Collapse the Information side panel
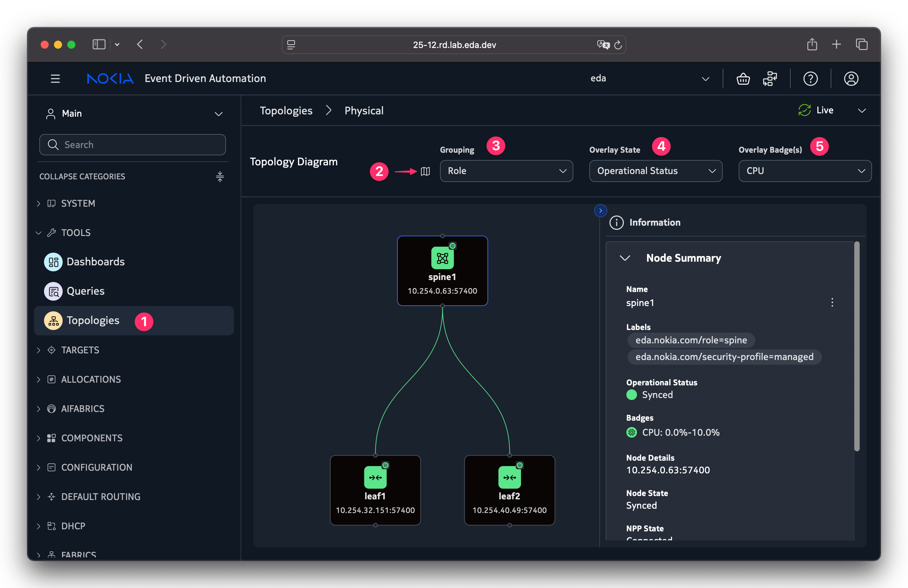The image size is (908, 588). [x=600, y=211]
